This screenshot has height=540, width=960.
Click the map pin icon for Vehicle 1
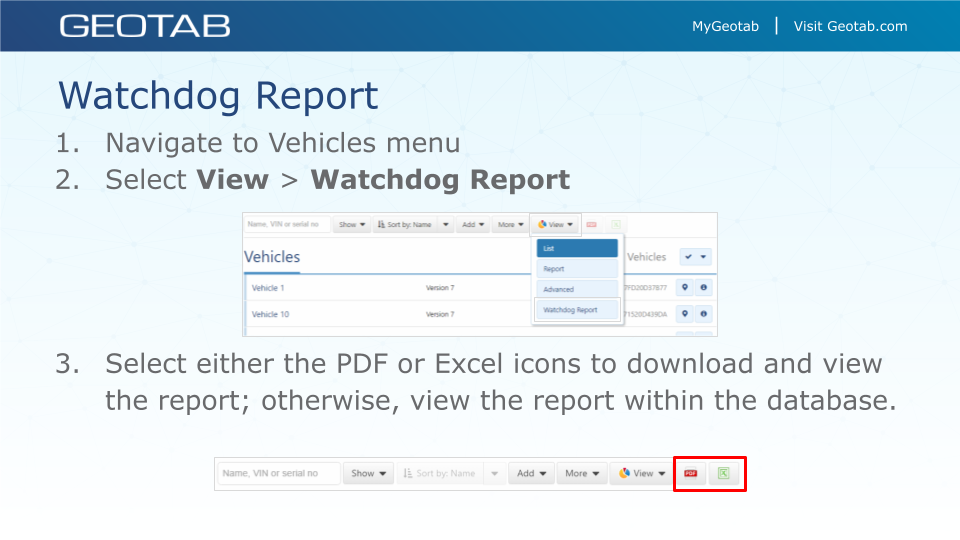(x=684, y=288)
